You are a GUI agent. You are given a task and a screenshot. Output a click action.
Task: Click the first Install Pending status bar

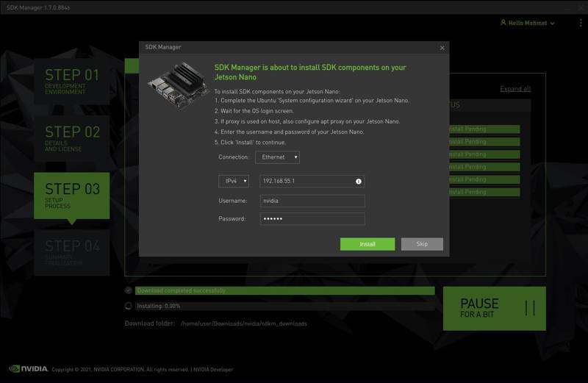click(484, 129)
